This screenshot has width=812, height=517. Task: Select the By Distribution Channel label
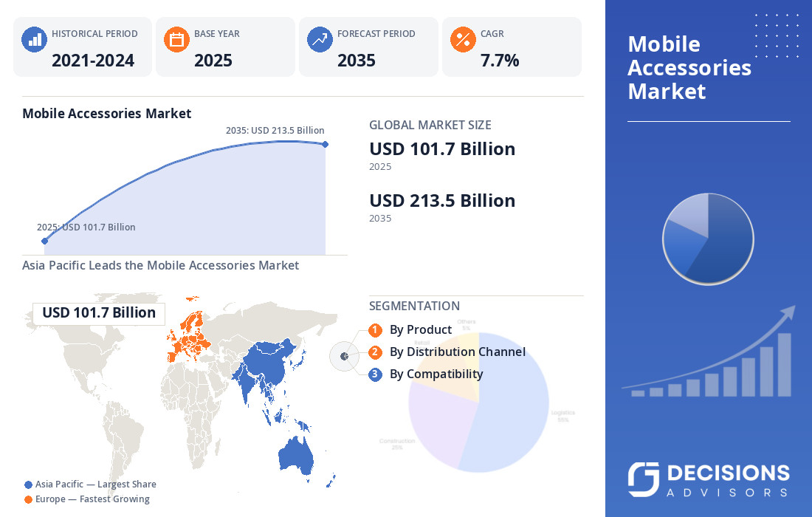pyautogui.click(x=458, y=352)
